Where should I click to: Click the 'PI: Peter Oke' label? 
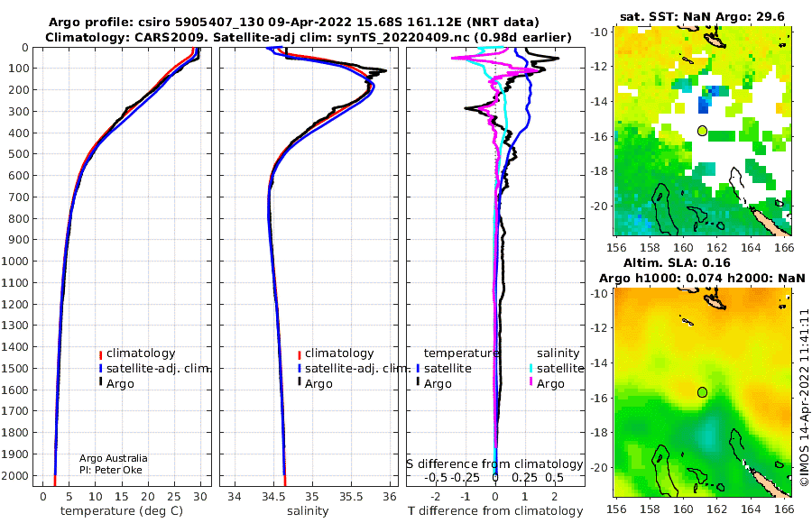tap(111, 470)
